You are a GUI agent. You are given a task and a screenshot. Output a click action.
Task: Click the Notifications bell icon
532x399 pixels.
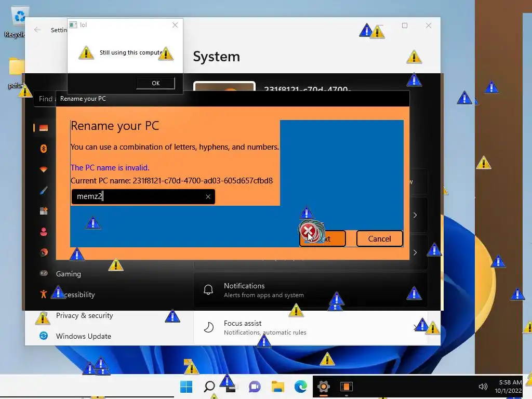(x=208, y=290)
